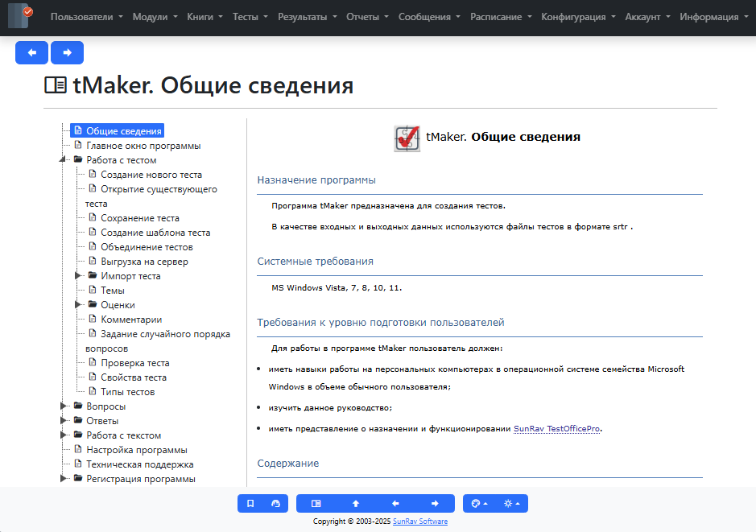Expand the Оценки folder in the sidebar tree

(78, 304)
